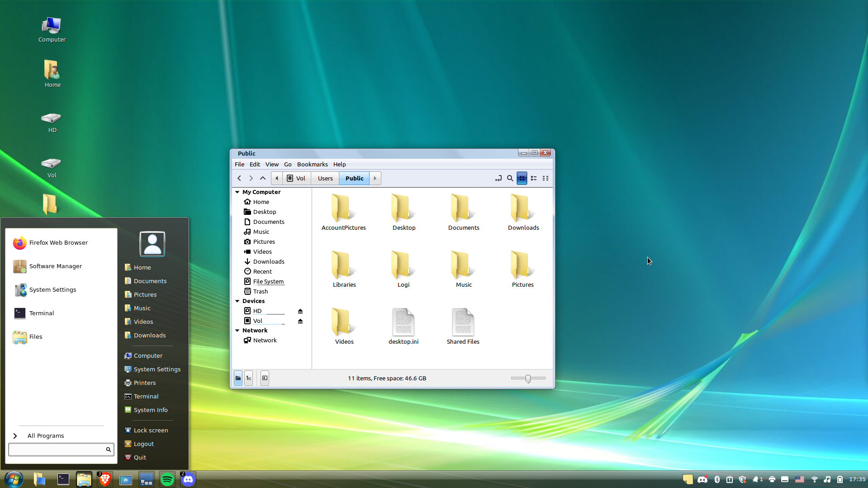Image resolution: width=868 pixels, height=488 pixels.
Task: Open Network in the sidebar
Action: [x=265, y=341]
